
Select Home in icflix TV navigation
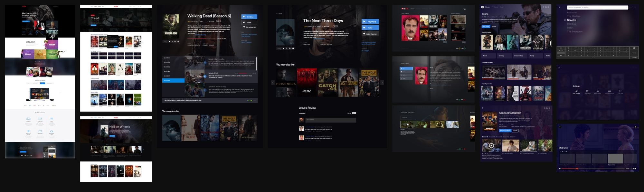click(x=412, y=9)
